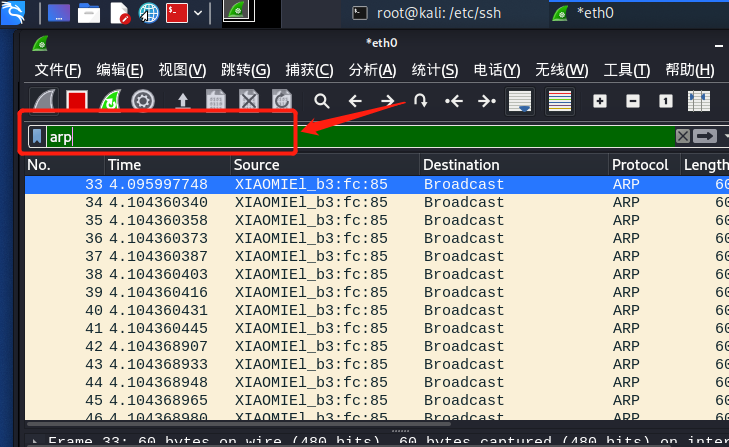Go forward to next packet arrow
The image size is (729, 447).
click(x=388, y=101)
